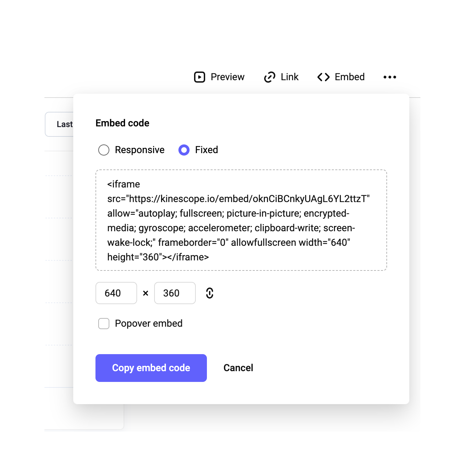
Task: Click the Fixed option label
Action: click(207, 150)
